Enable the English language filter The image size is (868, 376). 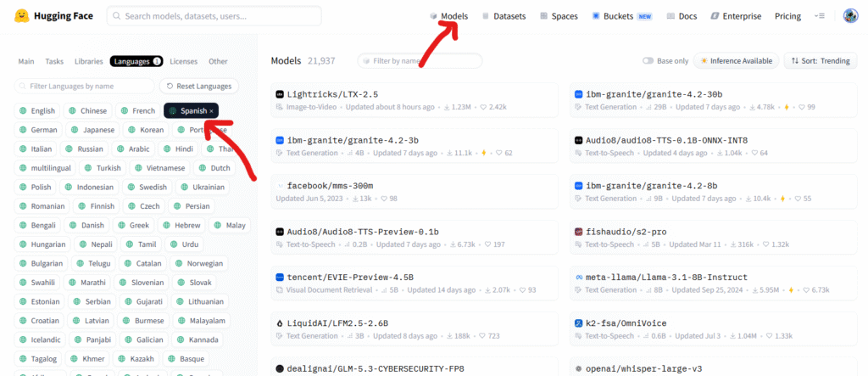37,111
